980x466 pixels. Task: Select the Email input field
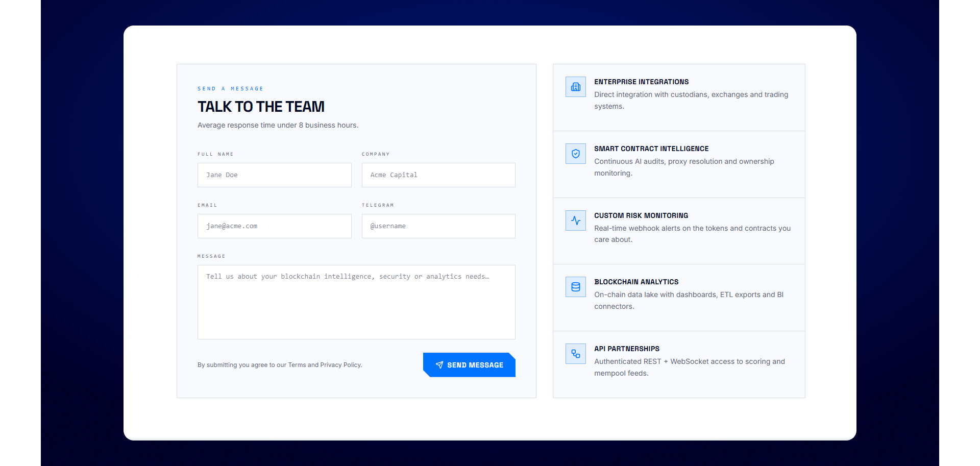pyautogui.click(x=275, y=226)
